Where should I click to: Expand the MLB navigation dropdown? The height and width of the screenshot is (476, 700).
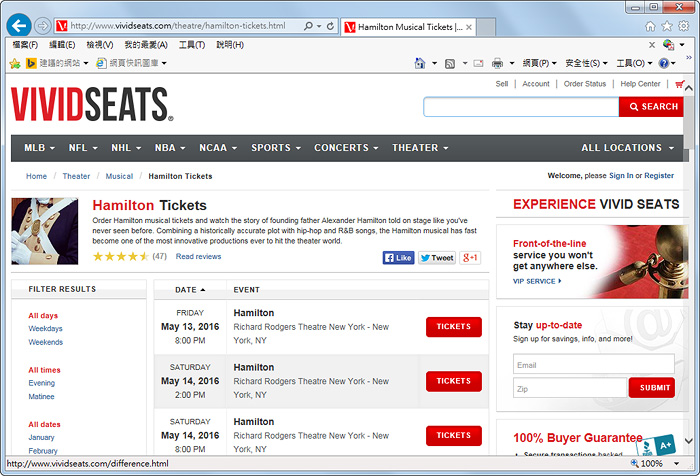point(39,148)
